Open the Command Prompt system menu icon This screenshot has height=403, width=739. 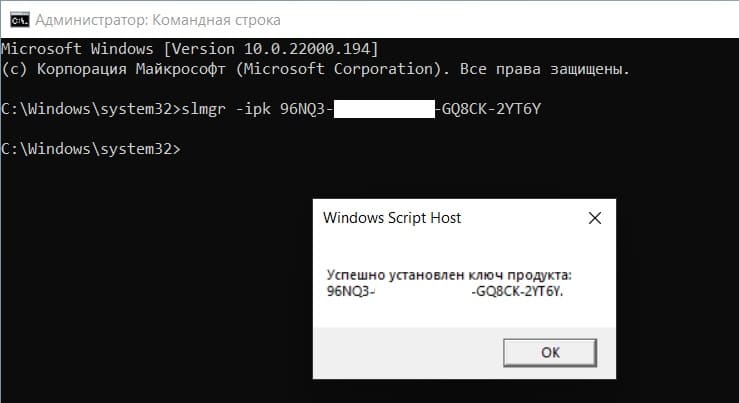(20, 20)
